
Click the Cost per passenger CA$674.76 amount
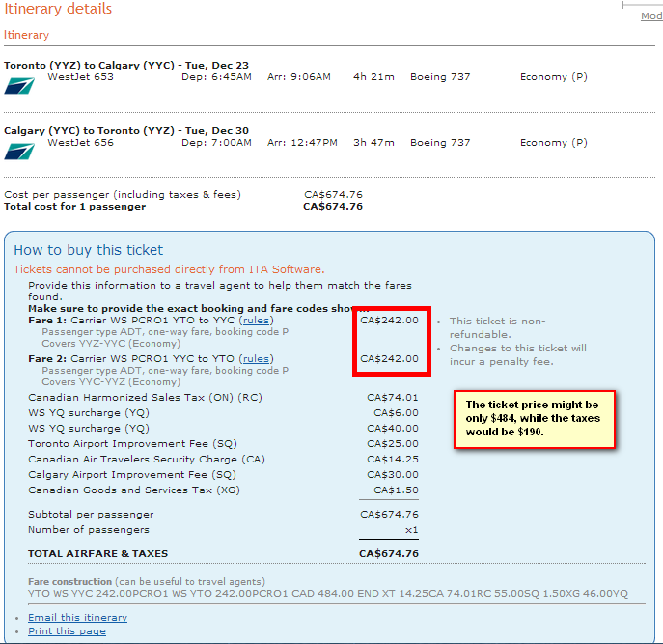[x=333, y=195]
